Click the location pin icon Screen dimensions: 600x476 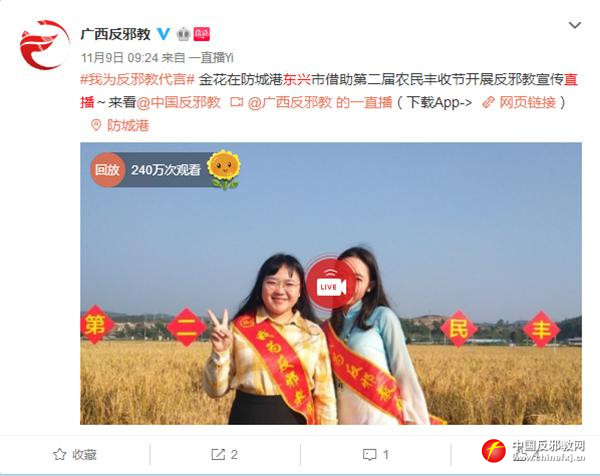(96, 125)
